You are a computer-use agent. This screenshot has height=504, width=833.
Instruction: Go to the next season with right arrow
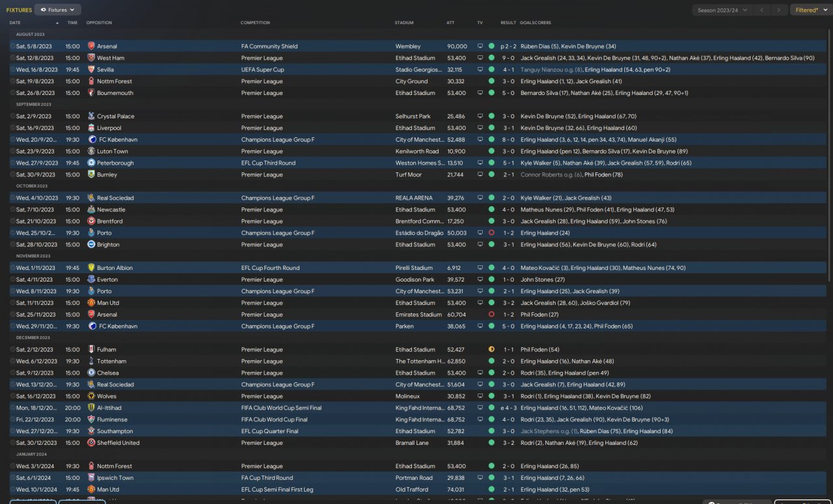779,10
